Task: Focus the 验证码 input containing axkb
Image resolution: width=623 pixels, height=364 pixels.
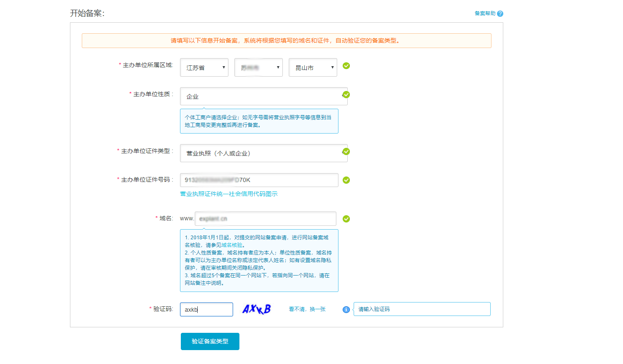Action: pyautogui.click(x=207, y=309)
